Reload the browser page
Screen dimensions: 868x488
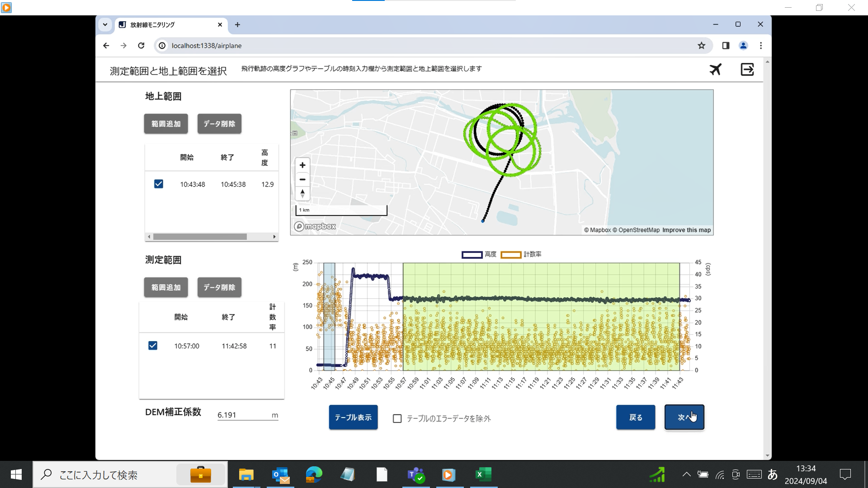(x=141, y=46)
